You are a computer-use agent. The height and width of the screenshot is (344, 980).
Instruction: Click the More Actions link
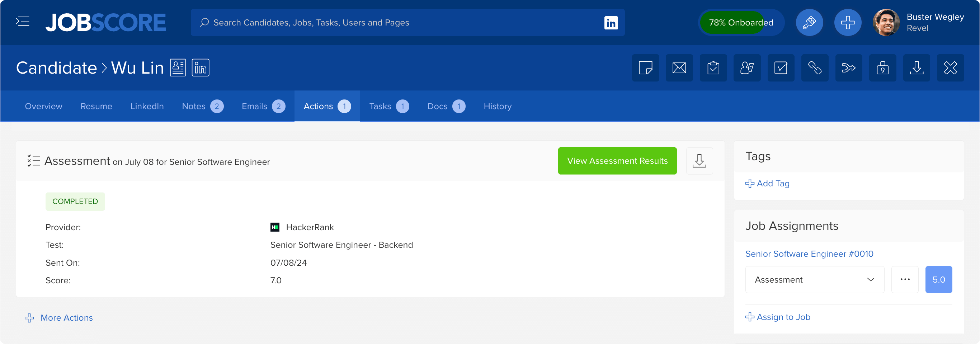(58, 318)
